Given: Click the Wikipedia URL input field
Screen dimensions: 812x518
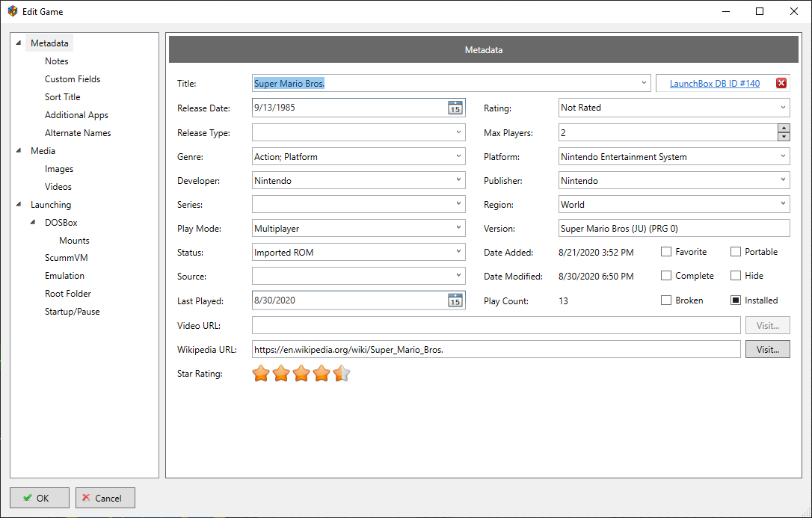Looking at the screenshot, I should point(496,349).
